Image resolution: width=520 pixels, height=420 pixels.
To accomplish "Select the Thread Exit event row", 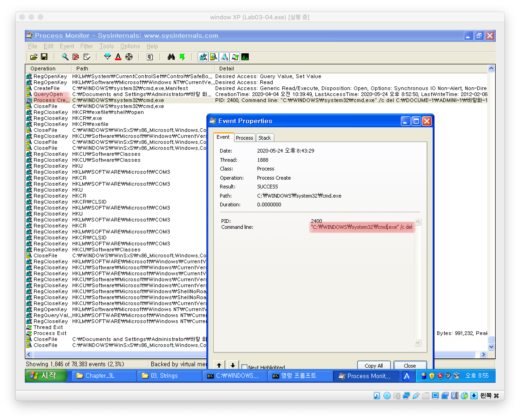I will [x=116, y=327].
